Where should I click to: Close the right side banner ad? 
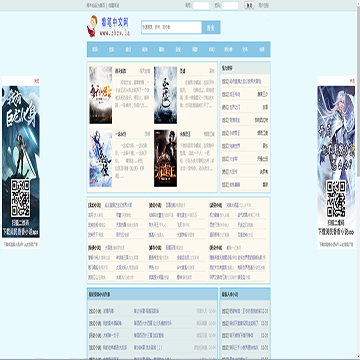(352, 81)
